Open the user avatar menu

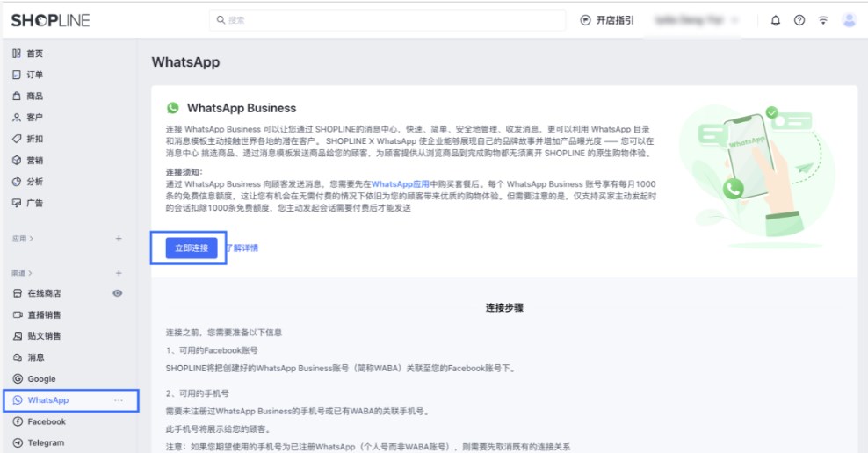(x=850, y=20)
